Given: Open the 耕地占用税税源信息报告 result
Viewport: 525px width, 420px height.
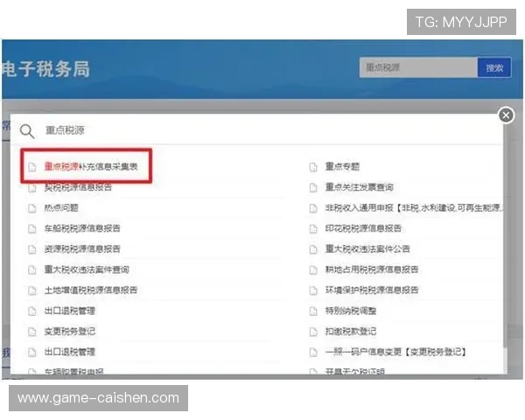Looking at the screenshot, I should coord(372,269).
